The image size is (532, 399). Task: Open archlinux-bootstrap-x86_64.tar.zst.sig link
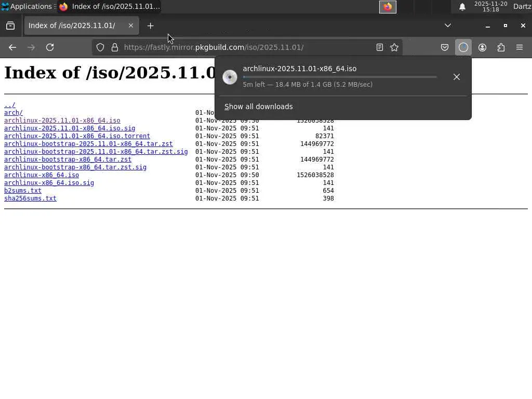tap(75, 167)
